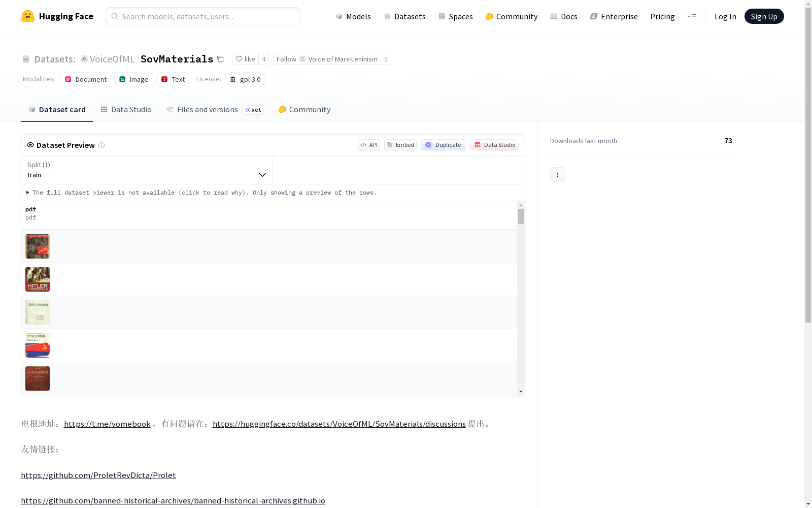This screenshot has height=508, width=812.
Task: Open the Enterprise page
Action: click(614, 16)
